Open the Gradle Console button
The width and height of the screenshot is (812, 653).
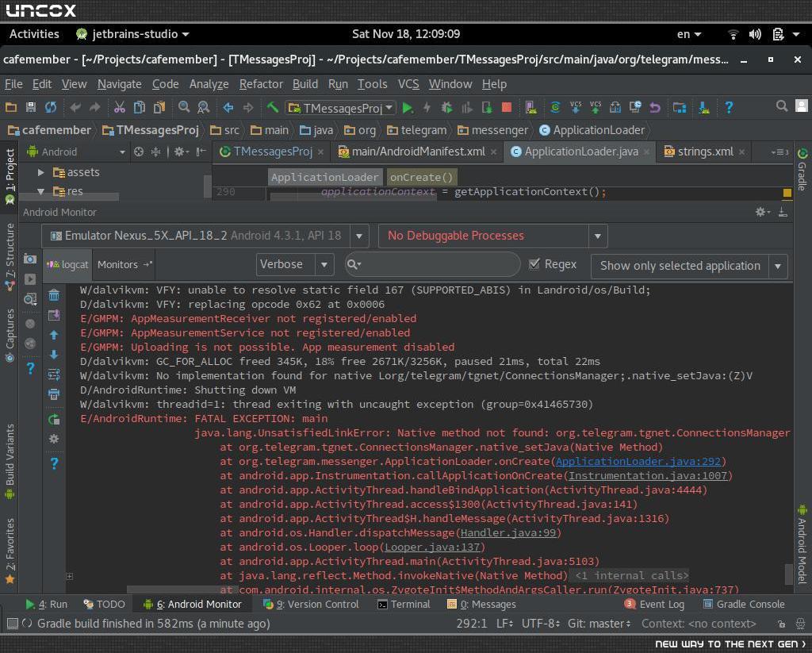coord(744,605)
